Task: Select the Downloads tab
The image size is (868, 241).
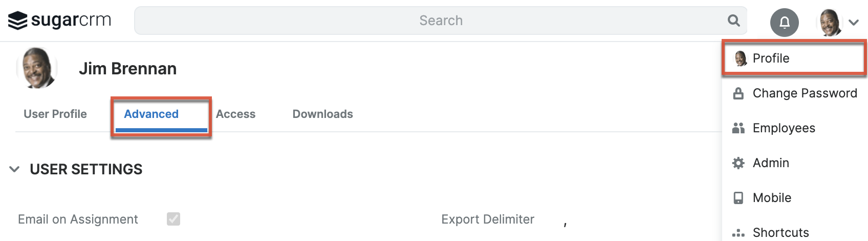Action: (322, 114)
